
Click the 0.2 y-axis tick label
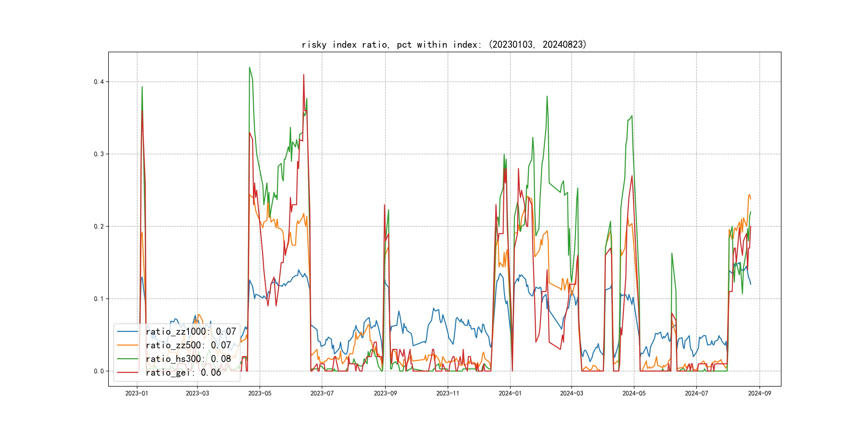pyautogui.click(x=99, y=226)
